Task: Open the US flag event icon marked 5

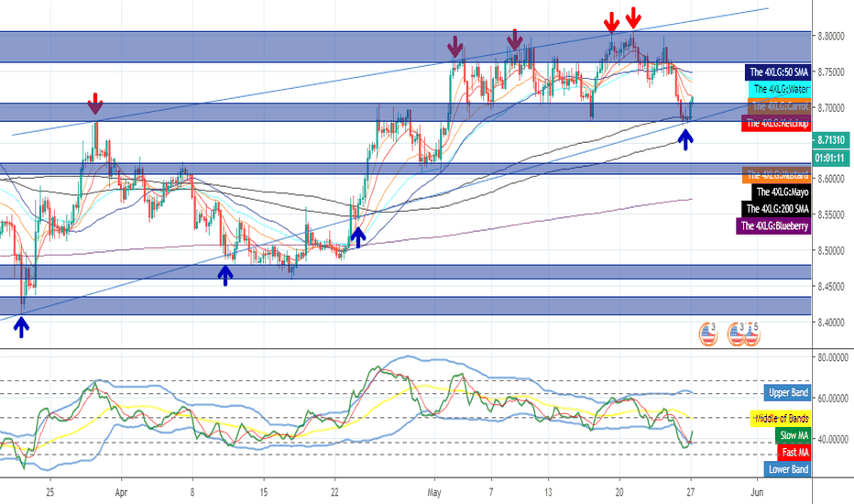Action: [752, 334]
